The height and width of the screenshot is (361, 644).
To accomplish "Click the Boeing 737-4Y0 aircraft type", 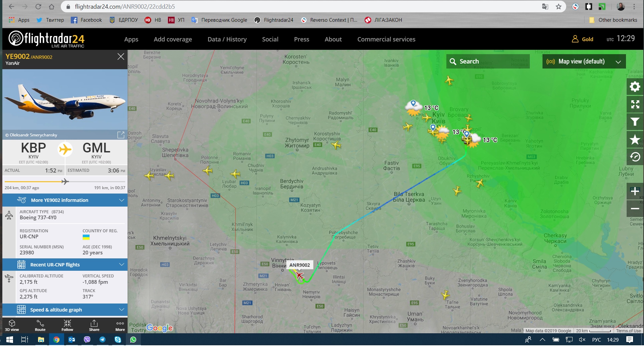I will click(x=38, y=218).
